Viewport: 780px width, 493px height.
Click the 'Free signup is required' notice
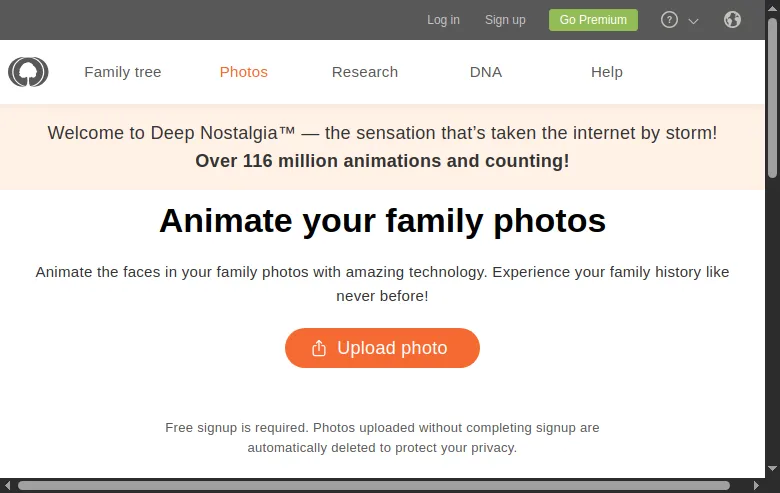pos(382,438)
